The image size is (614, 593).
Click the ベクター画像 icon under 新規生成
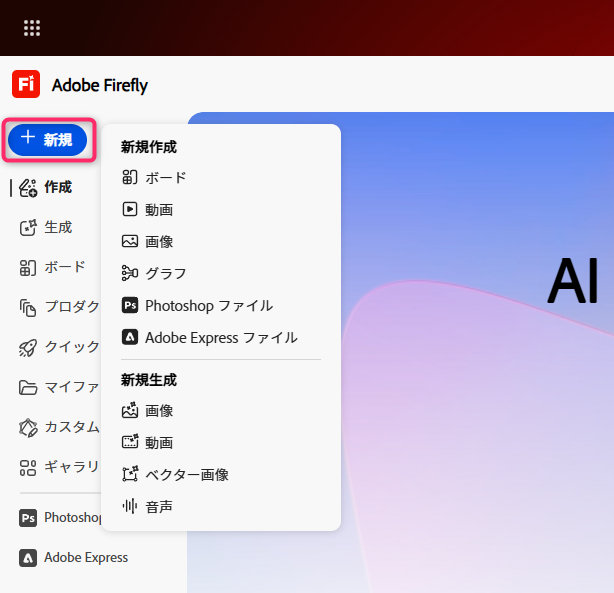click(129, 475)
